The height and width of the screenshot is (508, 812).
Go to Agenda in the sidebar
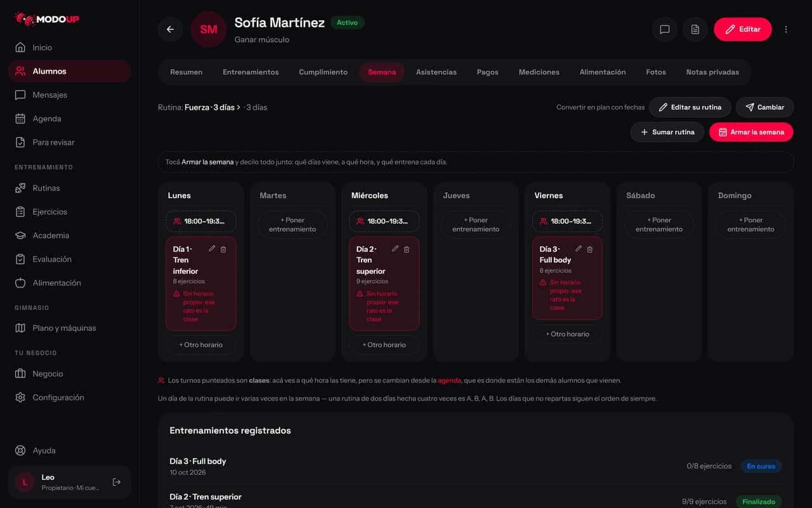pyautogui.click(x=70, y=119)
